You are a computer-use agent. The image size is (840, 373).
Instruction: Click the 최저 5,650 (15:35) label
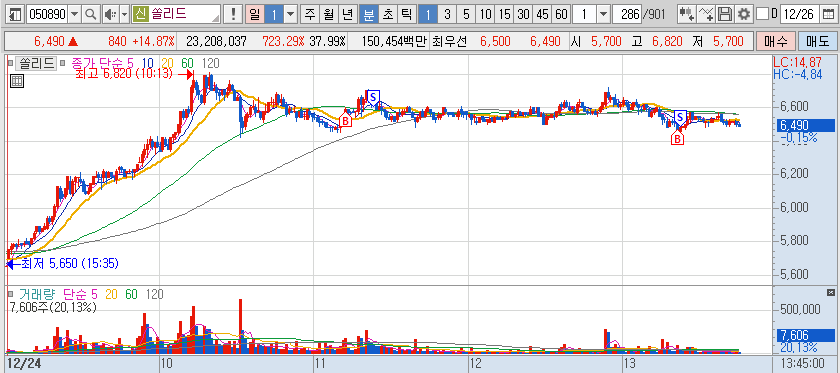(x=70, y=263)
